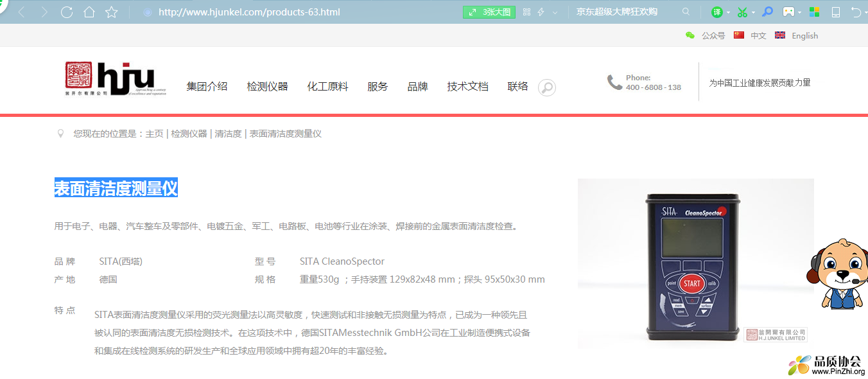Open the 检测仪器 menu

(267, 86)
